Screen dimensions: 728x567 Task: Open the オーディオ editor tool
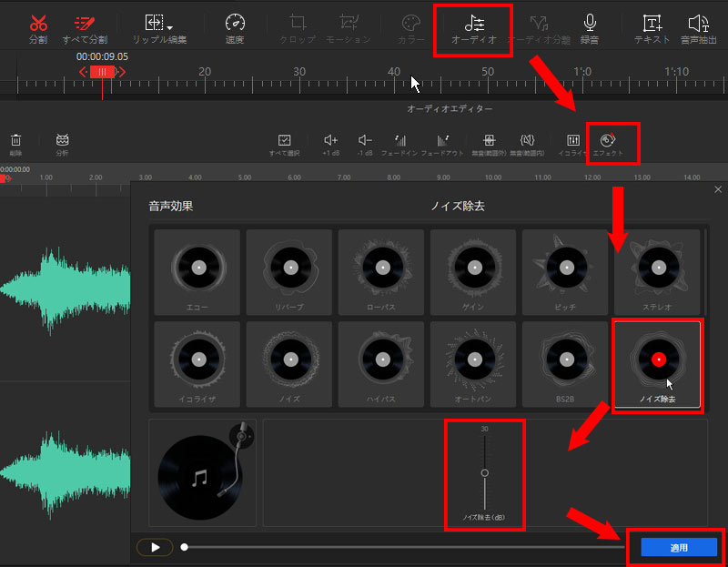[x=473, y=25]
